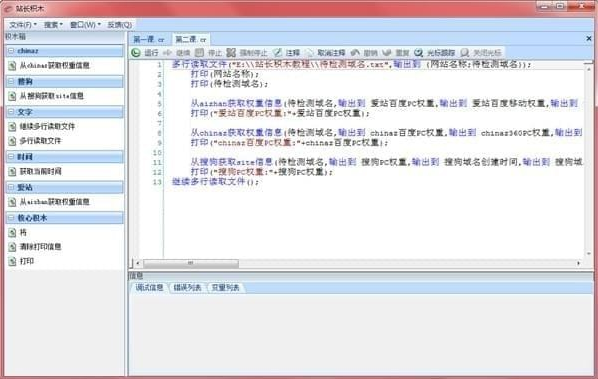Click code line 12 搜狗PC权重 print

(x=262, y=172)
